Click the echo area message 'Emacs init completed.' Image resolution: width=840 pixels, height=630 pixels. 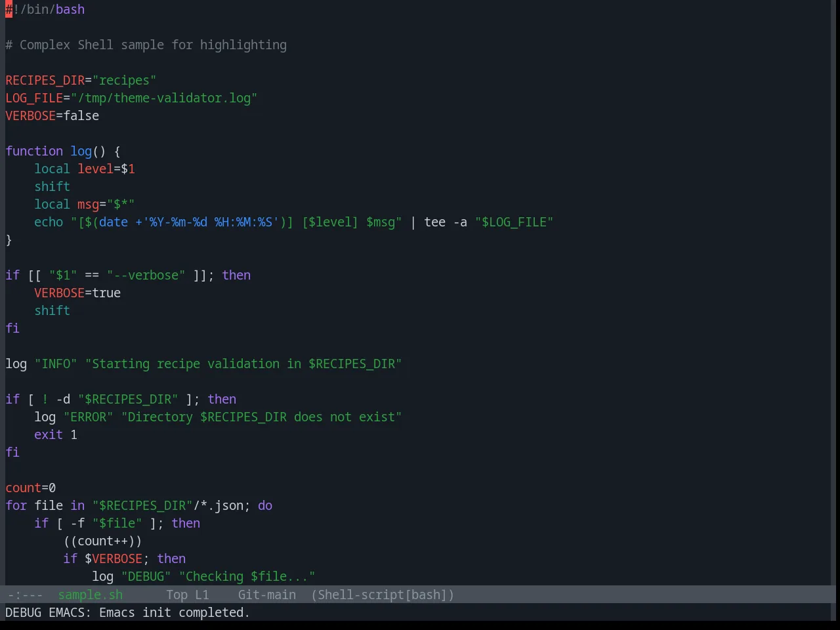point(175,612)
